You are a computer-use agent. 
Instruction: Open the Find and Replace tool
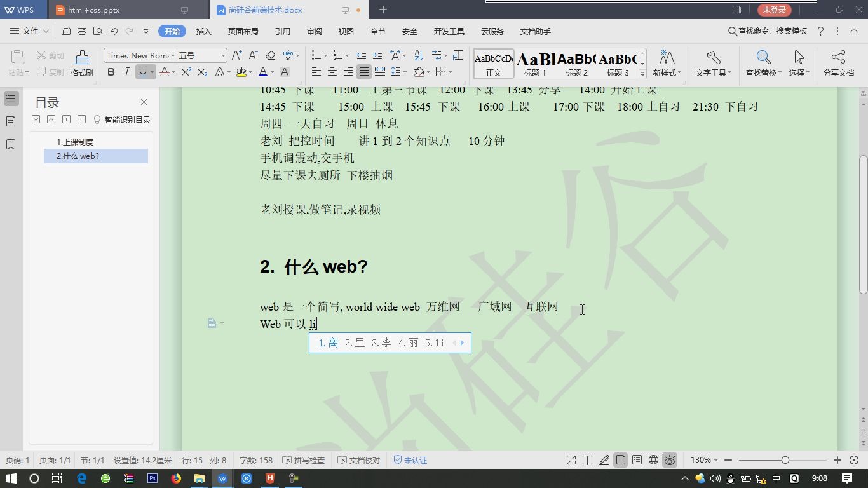click(x=761, y=62)
